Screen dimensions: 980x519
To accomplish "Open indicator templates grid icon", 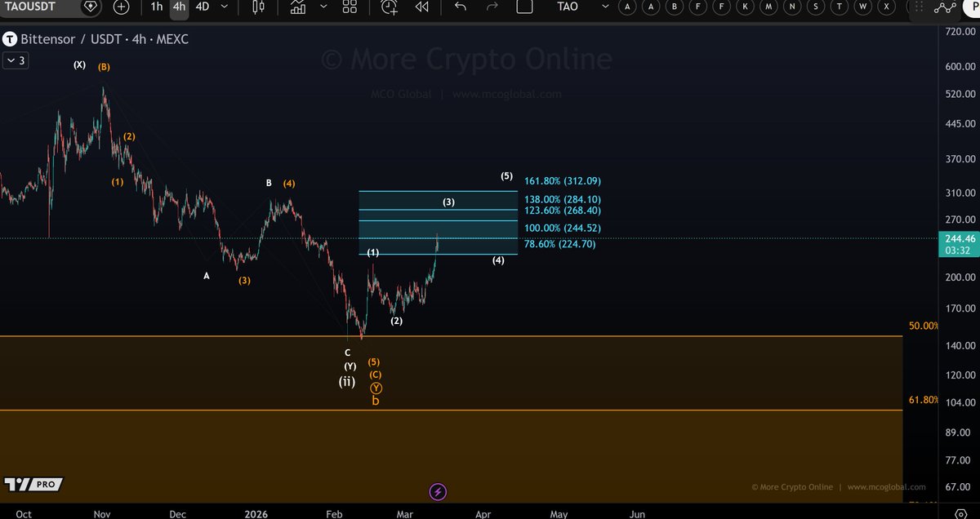I will pos(350,7).
